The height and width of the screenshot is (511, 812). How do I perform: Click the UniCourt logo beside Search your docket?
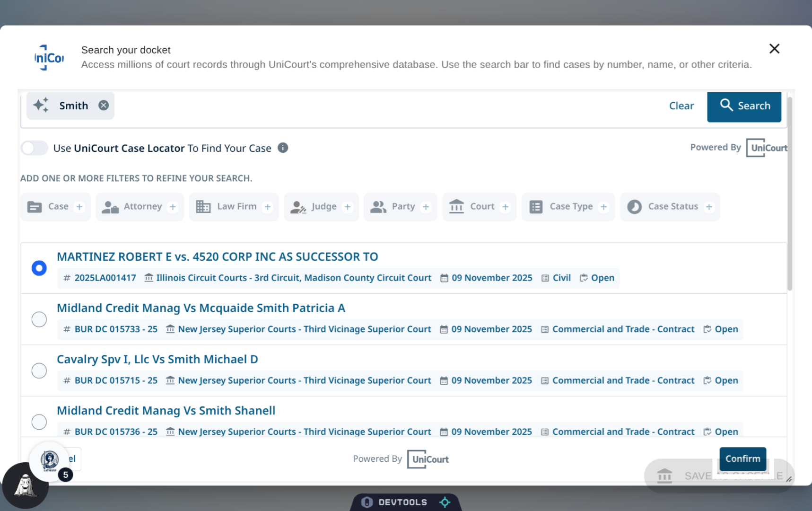49,58
